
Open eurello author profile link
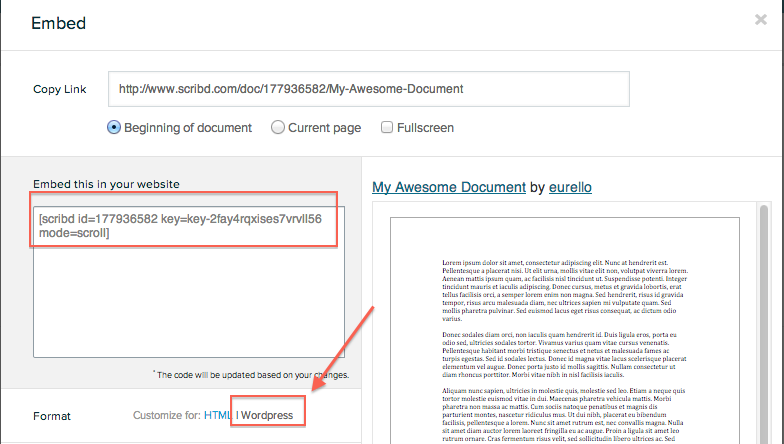coord(570,187)
